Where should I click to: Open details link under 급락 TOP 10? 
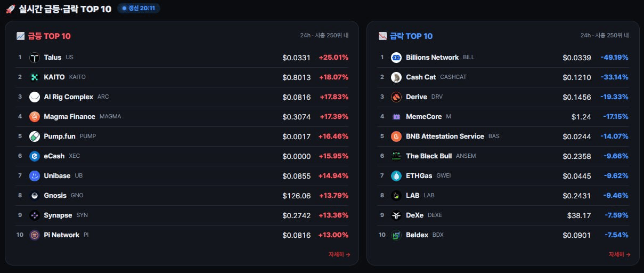point(619,255)
